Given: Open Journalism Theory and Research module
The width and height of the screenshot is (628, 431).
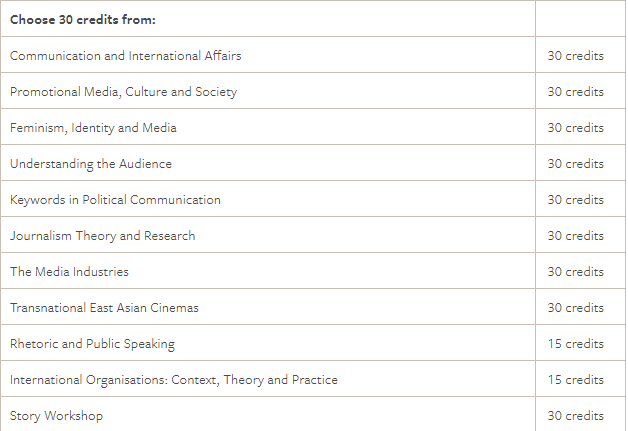Looking at the screenshot, I should (x=102, y=236).
